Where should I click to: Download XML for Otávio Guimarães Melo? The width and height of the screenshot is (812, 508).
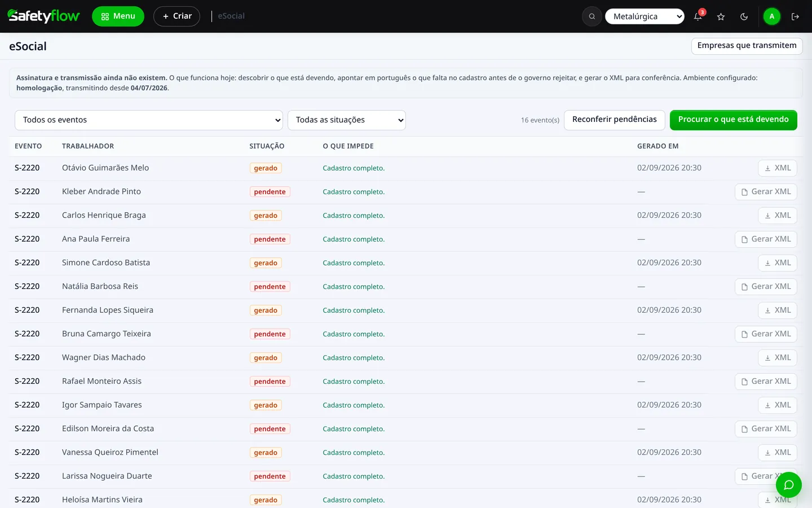coord(777,168)
